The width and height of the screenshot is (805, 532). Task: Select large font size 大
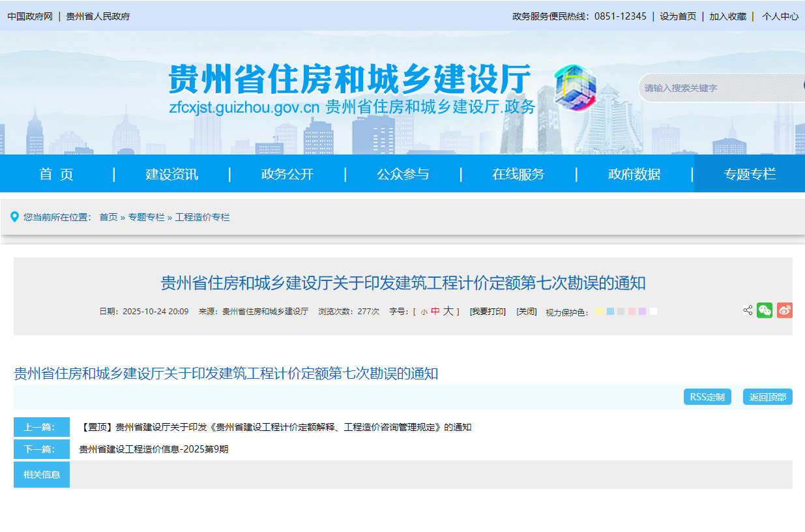[x=448, y=312]
